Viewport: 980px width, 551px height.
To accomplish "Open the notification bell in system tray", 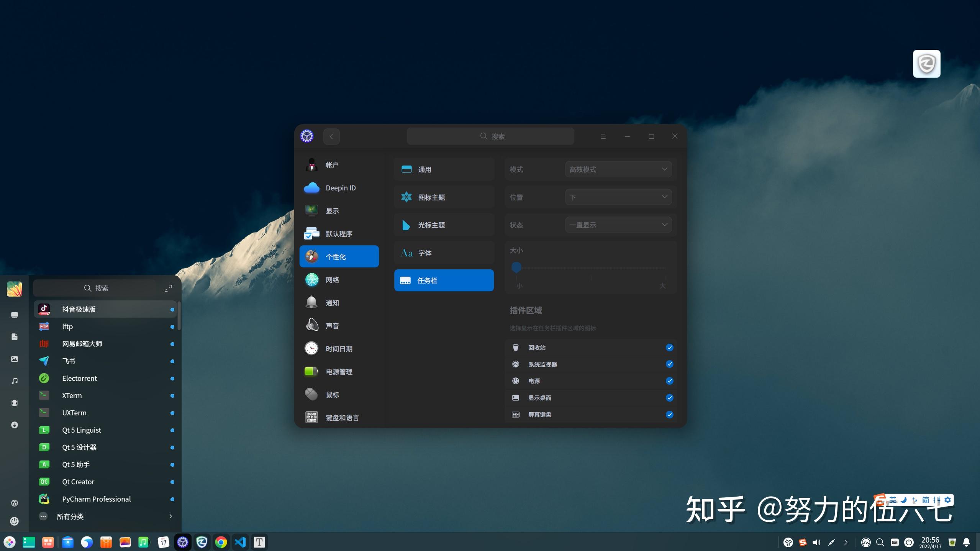I will 966,542.
